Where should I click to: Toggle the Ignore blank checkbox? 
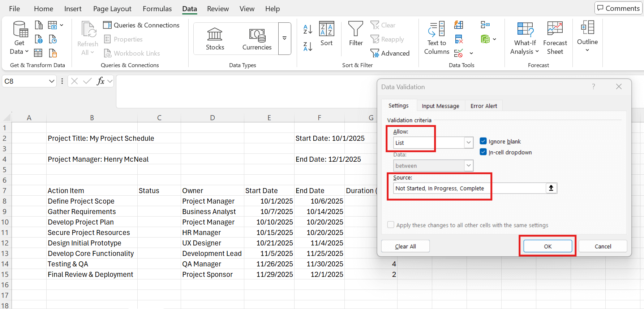pos(483,141)
